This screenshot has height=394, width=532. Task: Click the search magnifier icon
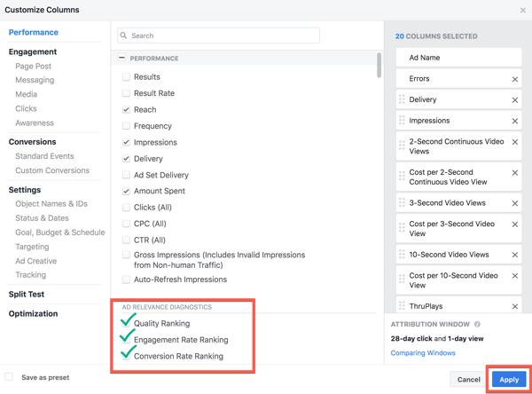(123, 35)
